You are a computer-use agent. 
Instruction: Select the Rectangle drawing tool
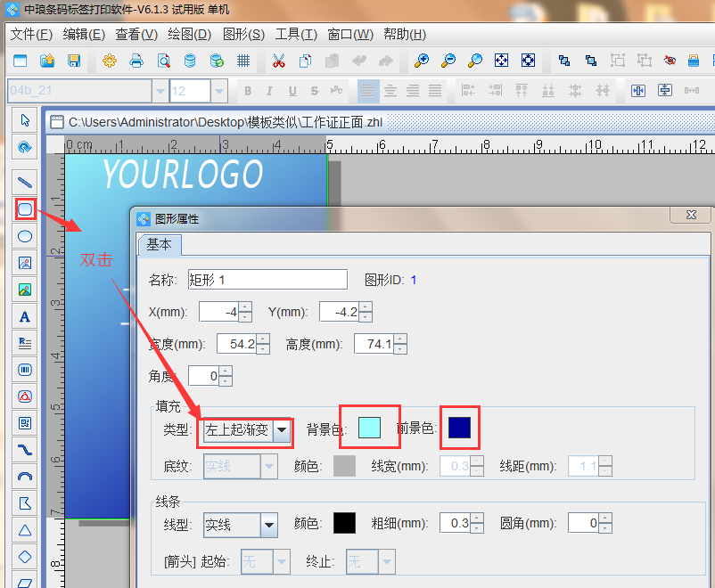[24, 208]
